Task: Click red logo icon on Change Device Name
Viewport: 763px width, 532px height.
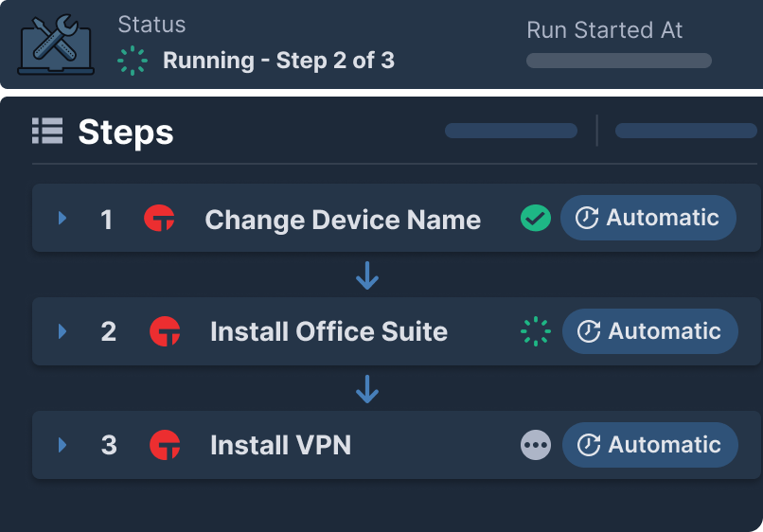Action: (159, 218)
